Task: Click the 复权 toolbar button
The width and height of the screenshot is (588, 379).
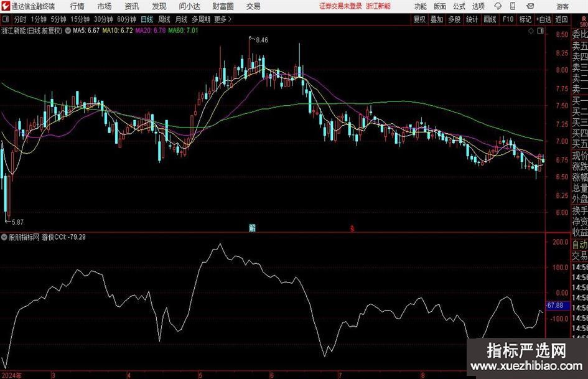Action: click(419, 19)
